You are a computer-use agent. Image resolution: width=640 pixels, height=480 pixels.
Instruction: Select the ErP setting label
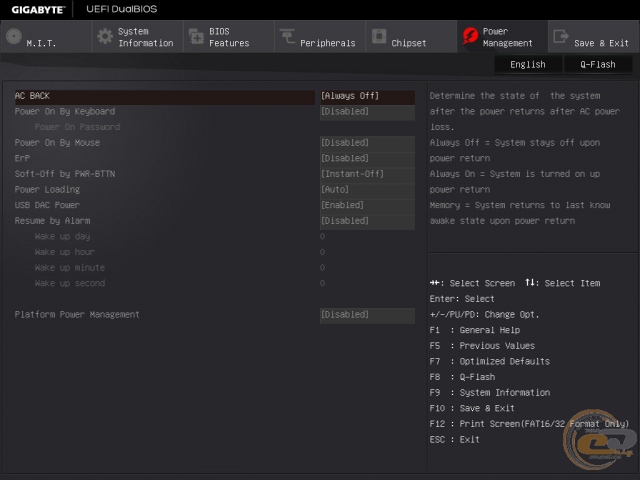(x=22, y=158)
